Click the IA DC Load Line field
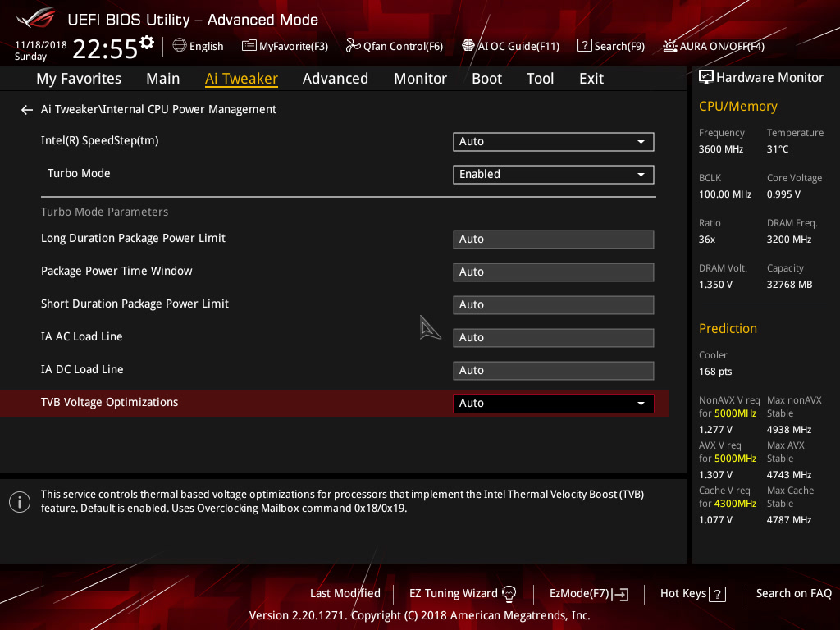 [554, 371]
